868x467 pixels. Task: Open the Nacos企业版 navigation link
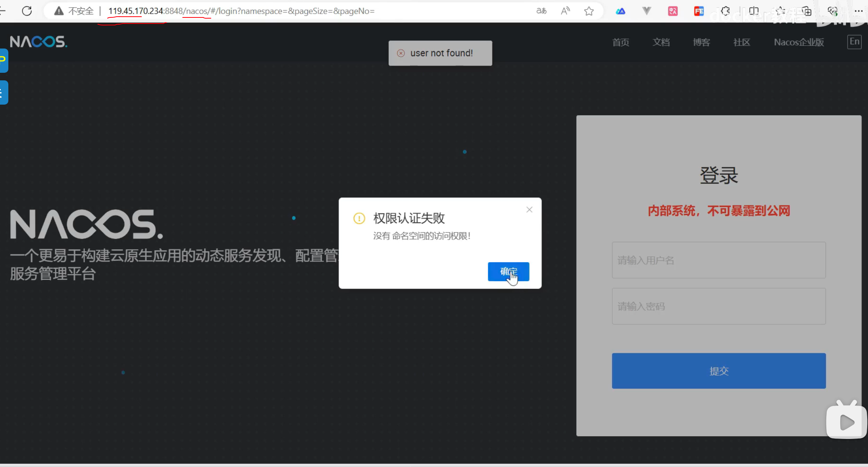(799, 42)
